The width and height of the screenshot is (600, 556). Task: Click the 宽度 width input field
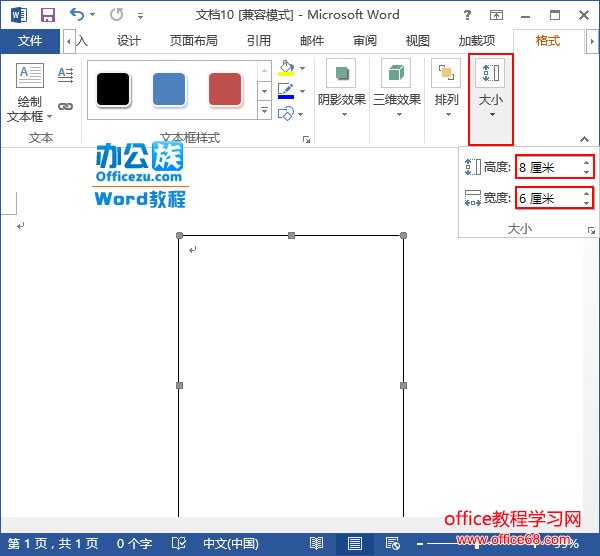[549, 198]
